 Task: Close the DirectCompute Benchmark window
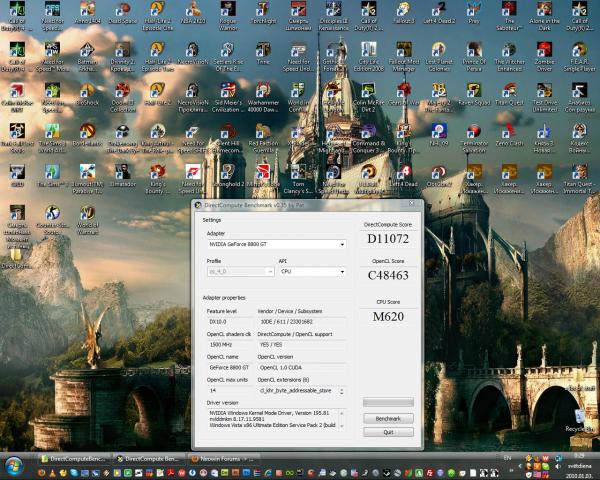(x=412, y=204)
